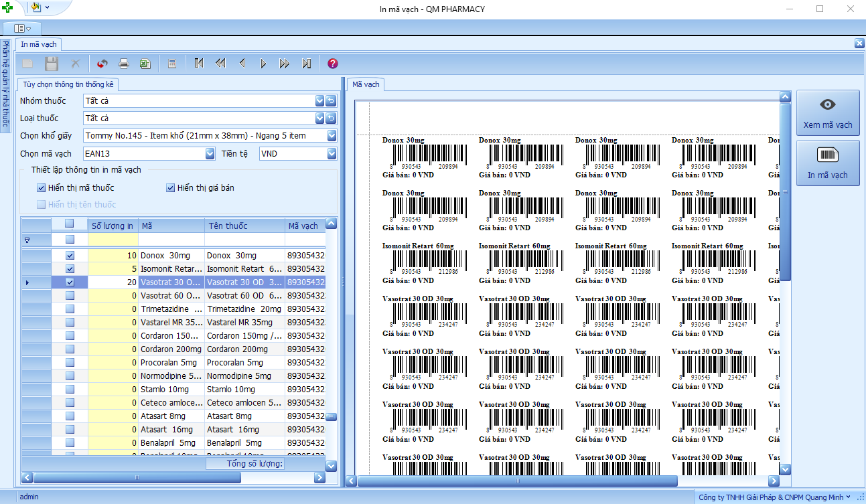Select the In mã vạch document tab

coord(39,44)
